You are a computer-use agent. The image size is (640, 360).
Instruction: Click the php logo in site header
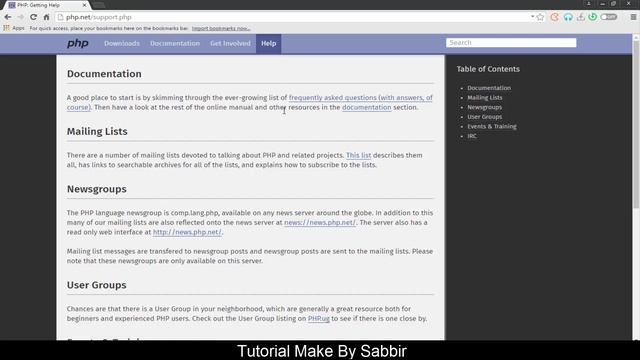[78, 43]
